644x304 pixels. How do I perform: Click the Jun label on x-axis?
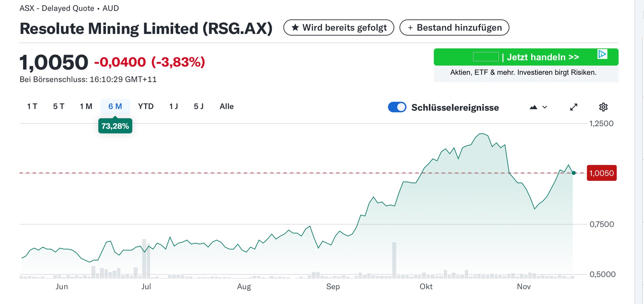(62, 287)
